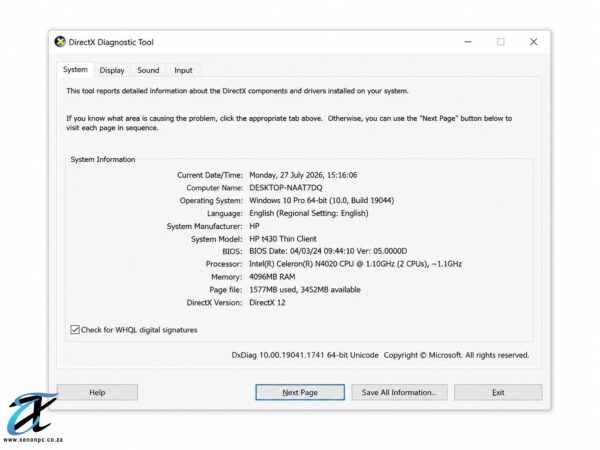The width and height of the screenshot is (600, 450).
Task: Open the Input tab
Action: click(x=183, y=70)
